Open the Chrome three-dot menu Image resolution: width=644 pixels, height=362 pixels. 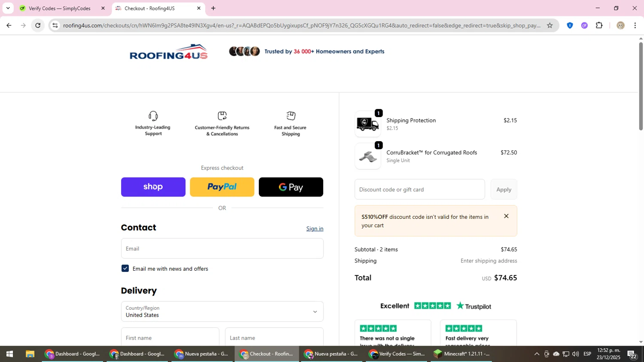click(x=635, y=25)
